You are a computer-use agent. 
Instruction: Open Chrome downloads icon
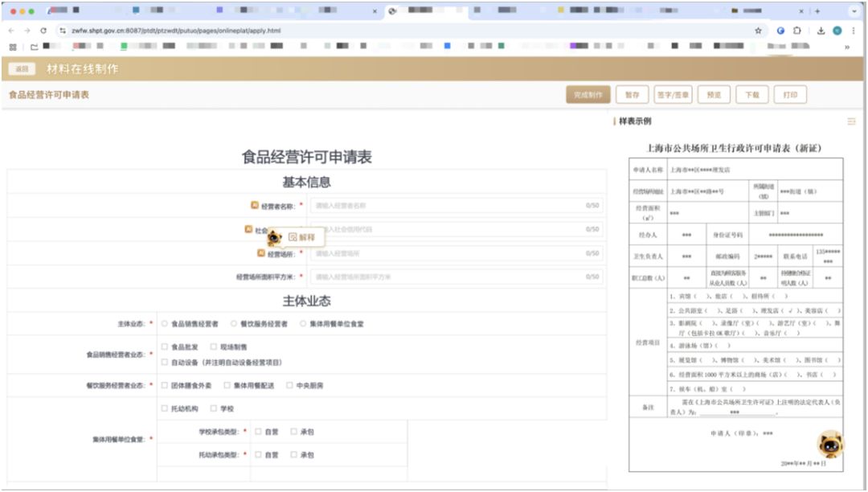pos(821,31)
